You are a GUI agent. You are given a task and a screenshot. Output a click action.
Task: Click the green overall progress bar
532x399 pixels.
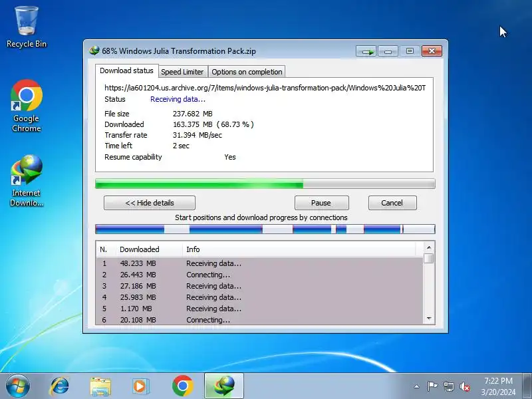pyautogui.click(x=265, y=184)
